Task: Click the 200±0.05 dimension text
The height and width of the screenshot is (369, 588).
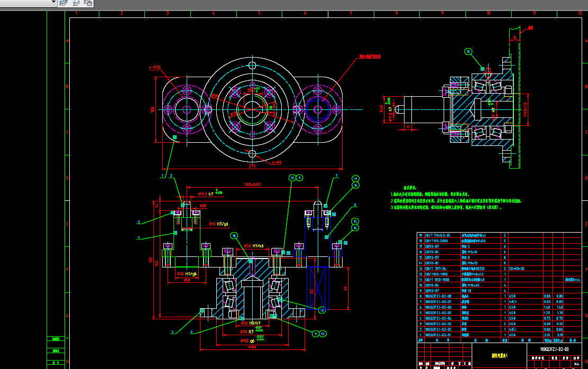Action: (252, 185)
